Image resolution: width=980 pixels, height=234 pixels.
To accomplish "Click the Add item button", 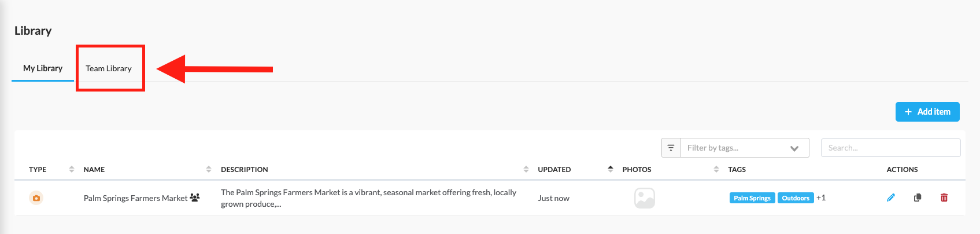I will click(927, 112).
